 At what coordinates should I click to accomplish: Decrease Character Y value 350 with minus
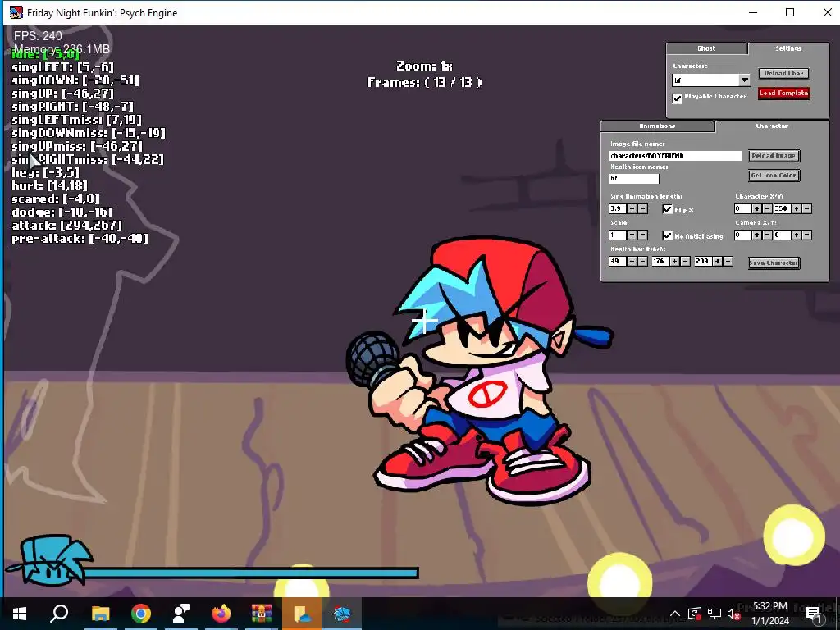coord(807,209)
